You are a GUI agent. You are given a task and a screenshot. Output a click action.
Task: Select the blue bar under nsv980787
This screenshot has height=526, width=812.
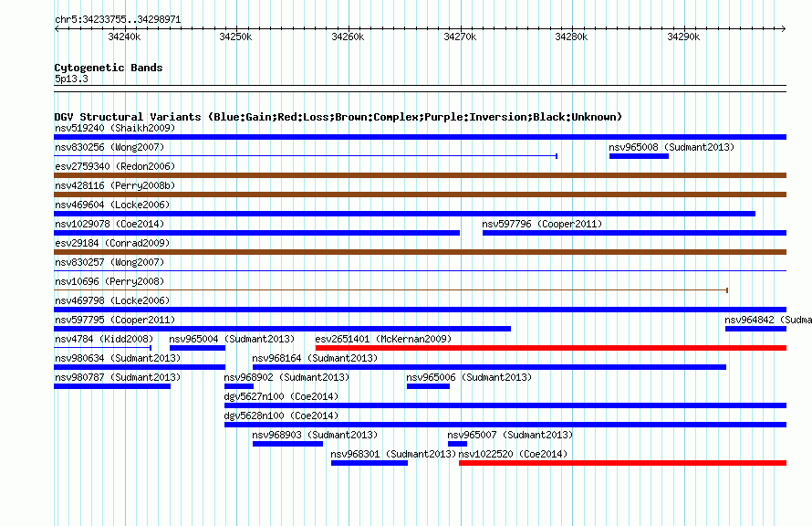coord(112,386)
